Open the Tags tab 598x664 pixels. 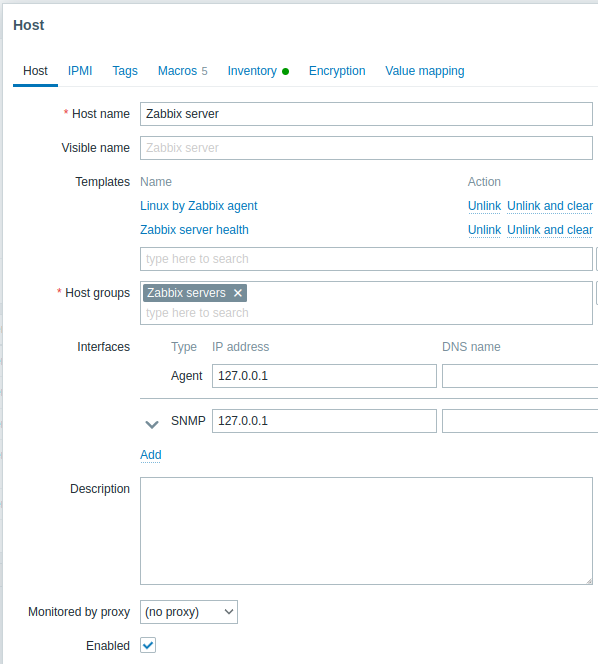click(x=125, y=71)
